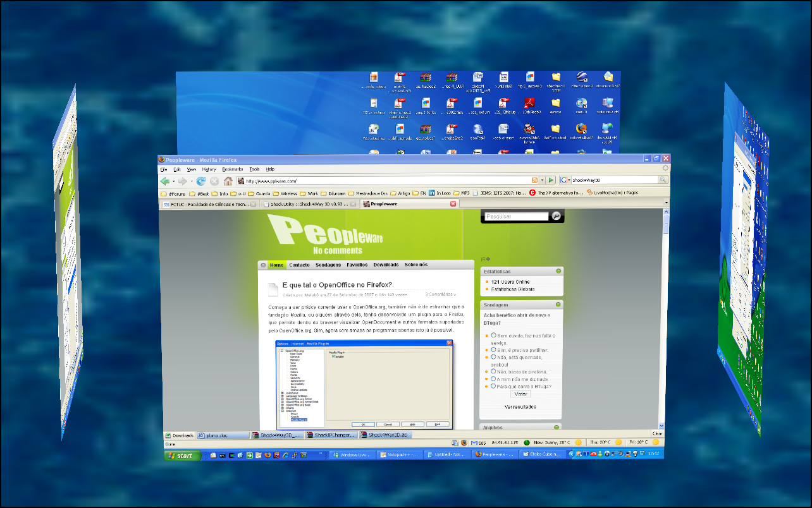Image resolution: width=812 pixels, height=508 pixels.
Task: Open the list all tabs dropdown
Action: 665,203
